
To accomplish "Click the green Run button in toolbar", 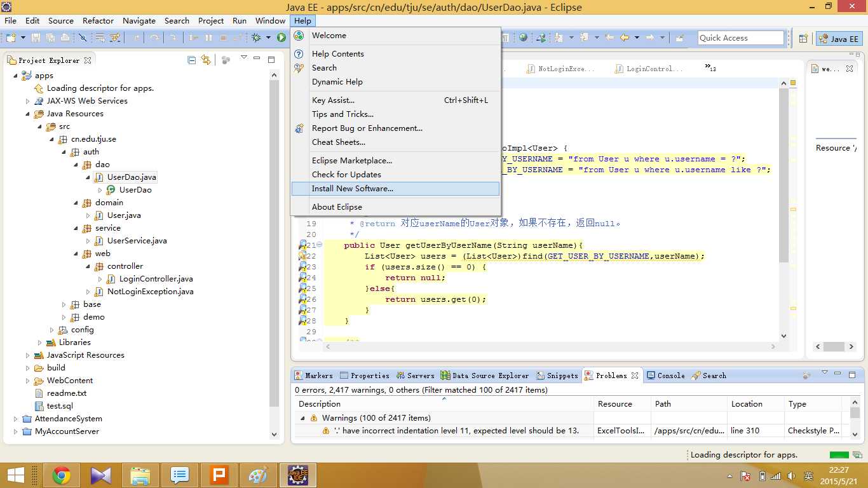I will (281, 38).
